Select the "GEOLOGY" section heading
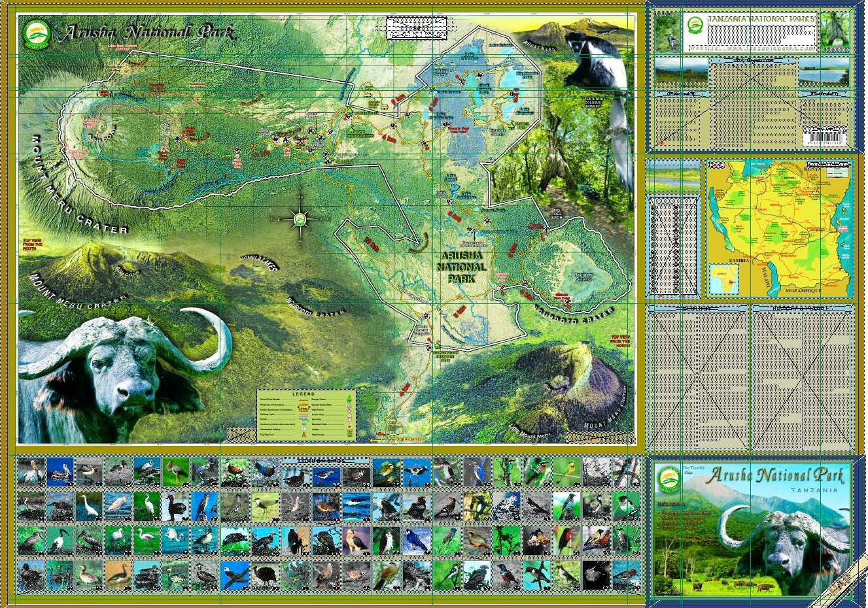Viewport: 868px width, 608px height. tap(697, 308)
